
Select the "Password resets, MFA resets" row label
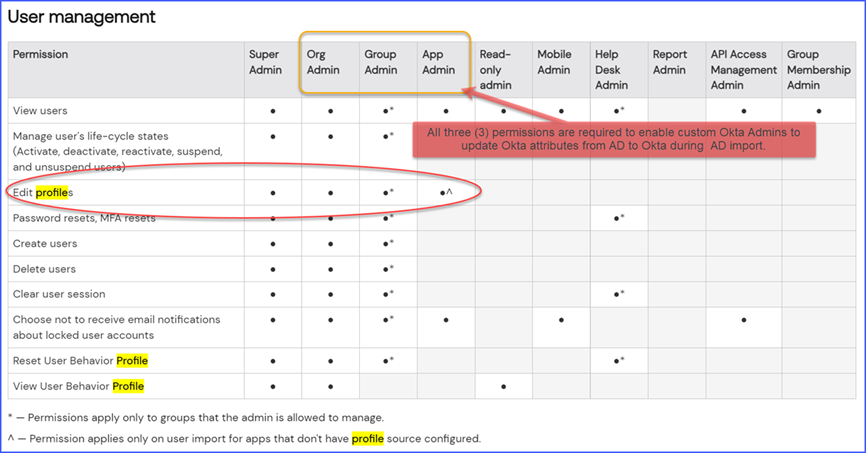point(84,218)
